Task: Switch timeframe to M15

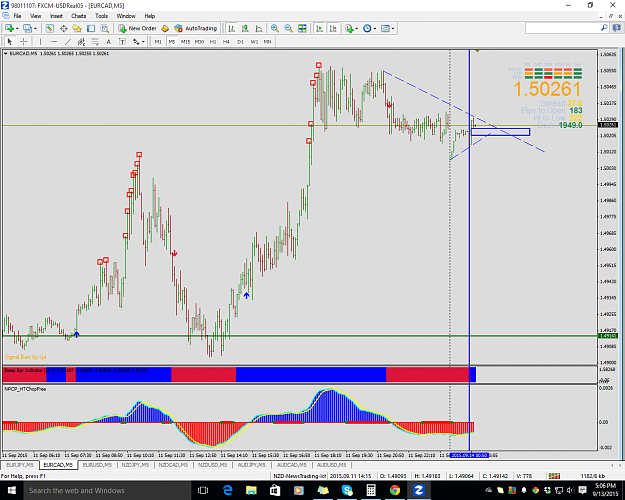Action: point(185,41)
